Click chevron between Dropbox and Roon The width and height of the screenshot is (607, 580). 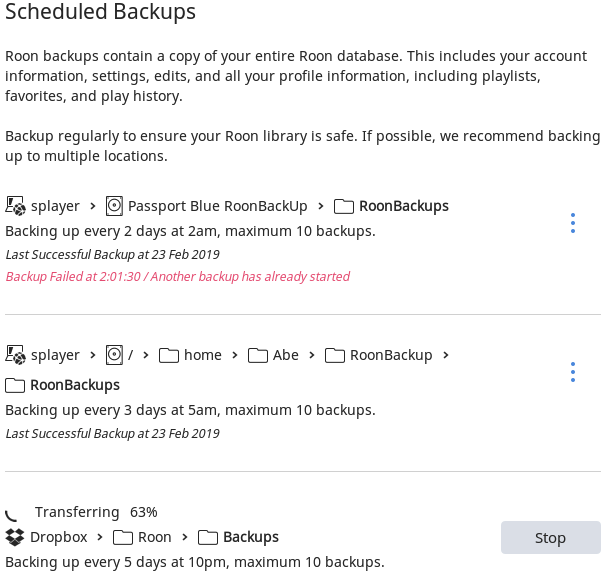[x=100, y=537]
